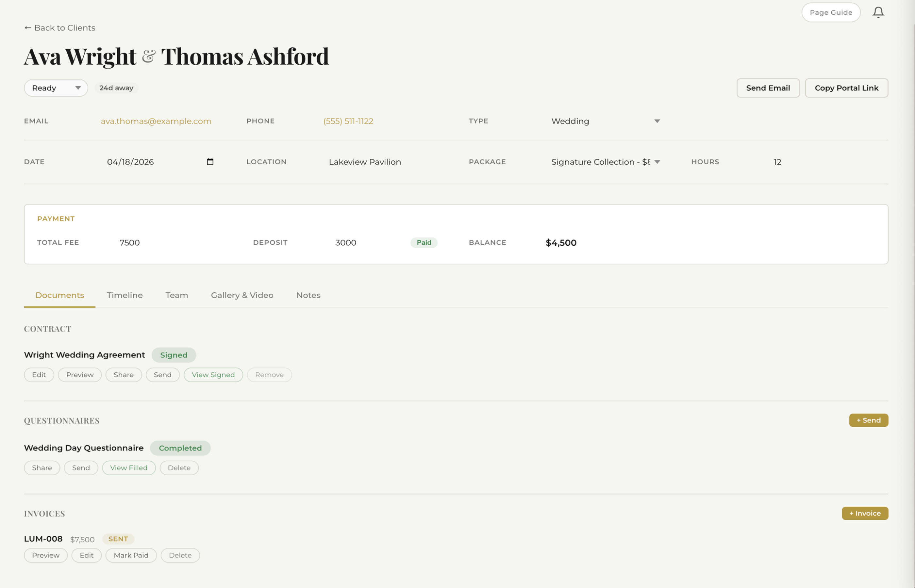
Task: Switch to the Timeline tab
Action: 125,295
